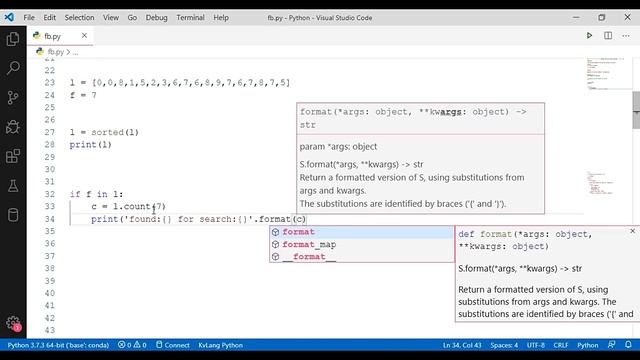640x360 pixels.
Task: Place cursor on 'l = sorted(l)' line
Action: click(x=104, y=132)
